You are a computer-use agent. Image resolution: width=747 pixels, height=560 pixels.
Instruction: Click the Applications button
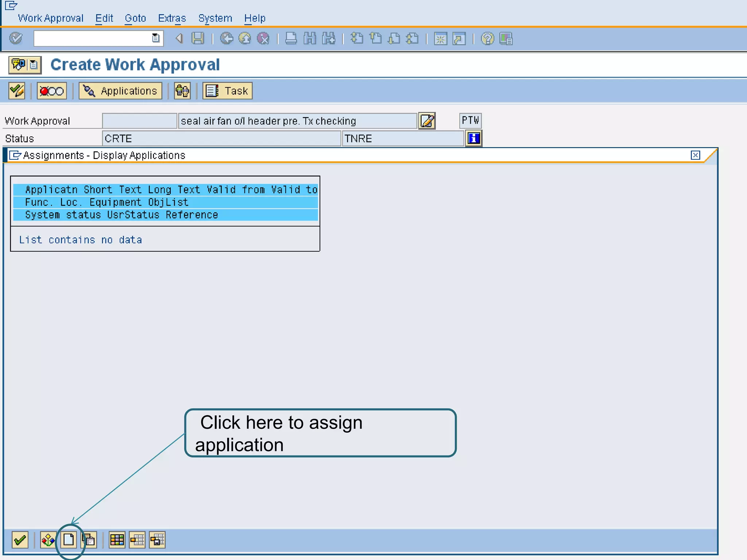coord(120,91)
